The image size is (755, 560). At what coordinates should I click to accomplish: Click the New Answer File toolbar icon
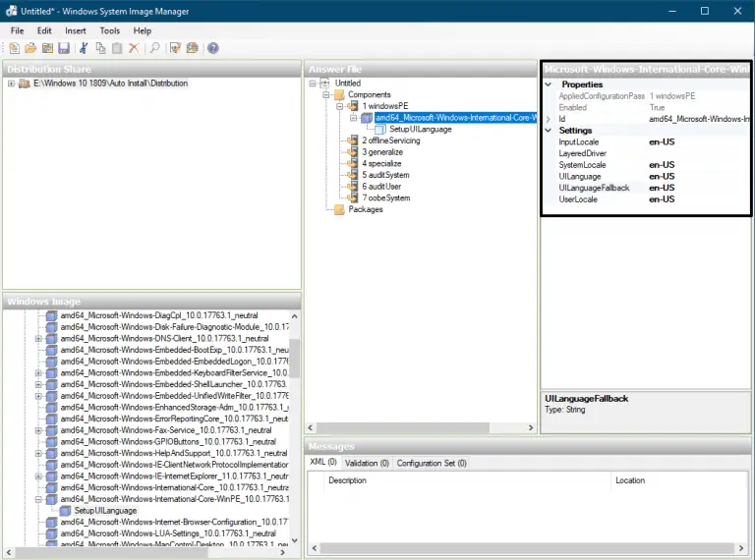point(14,48)
